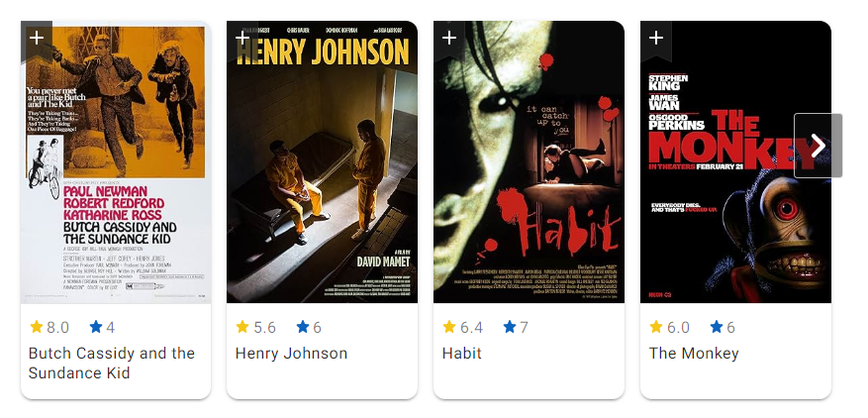Click the yellow 6.4 rating star

pyautogui.click(x=449, y=327)
